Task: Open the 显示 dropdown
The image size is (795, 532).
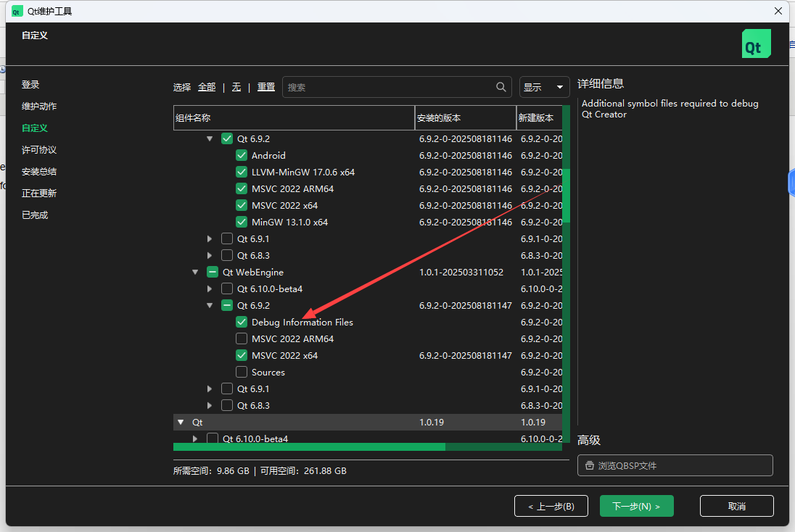Action: point(545,87)
